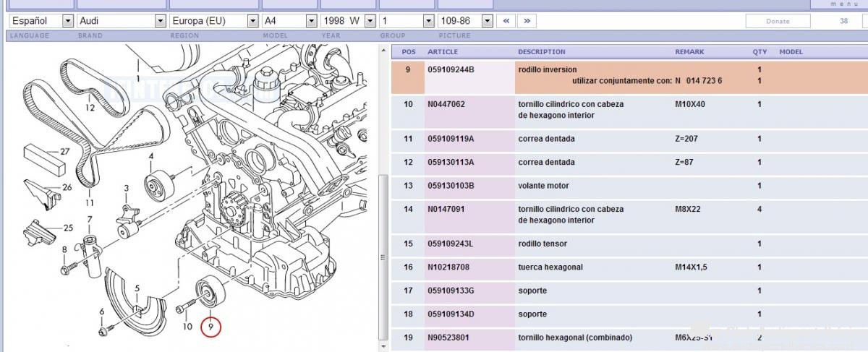The image size is (868, 352).
Task: Click the 'volante motor' description
Action: pyautogui.click(x=543, y=186)
